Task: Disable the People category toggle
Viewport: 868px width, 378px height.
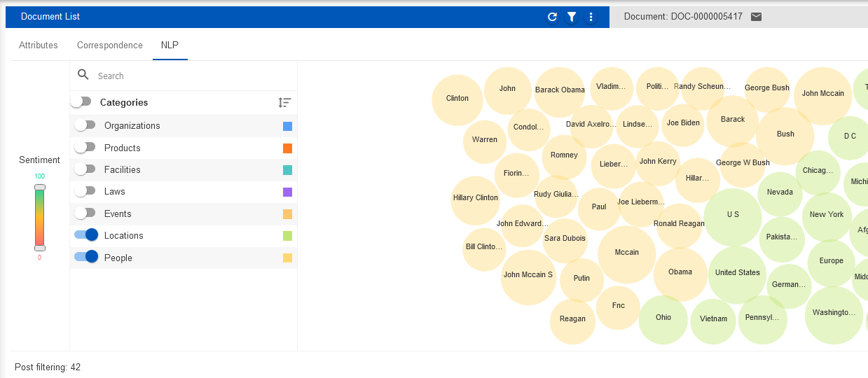Action: click(86, 257)
